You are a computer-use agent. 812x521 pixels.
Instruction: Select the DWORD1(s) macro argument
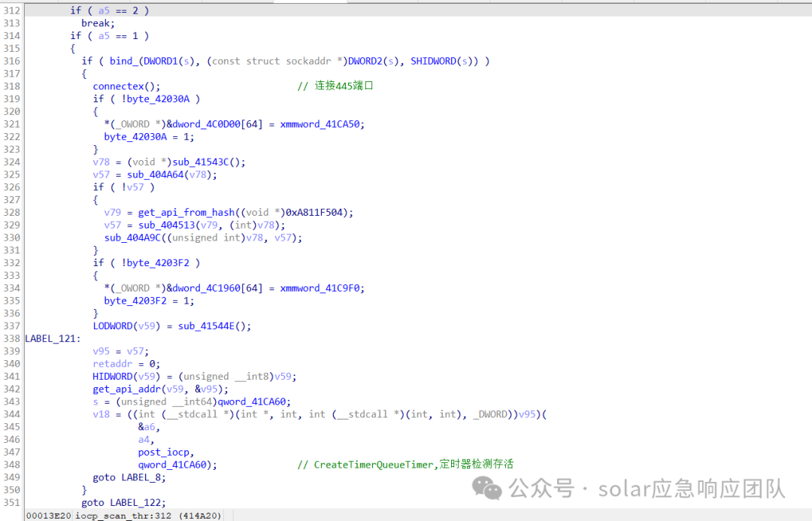[169, 61]
